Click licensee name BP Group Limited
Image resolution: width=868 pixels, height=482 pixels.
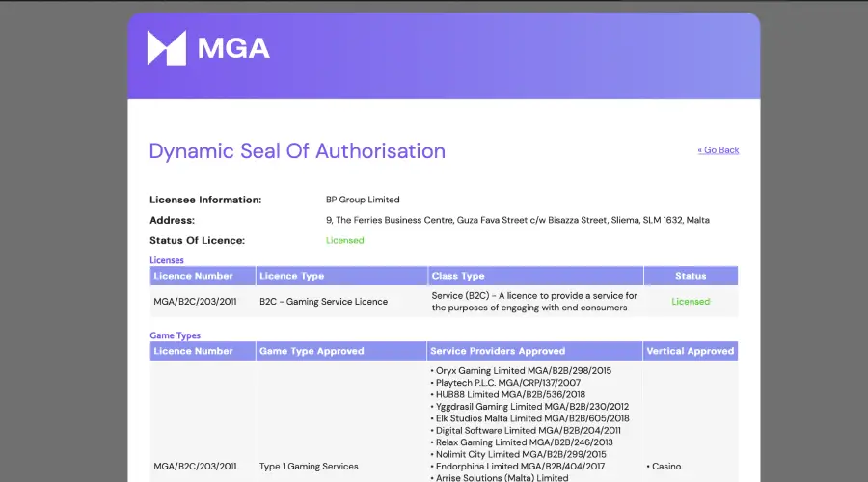[x=363, y=200]
